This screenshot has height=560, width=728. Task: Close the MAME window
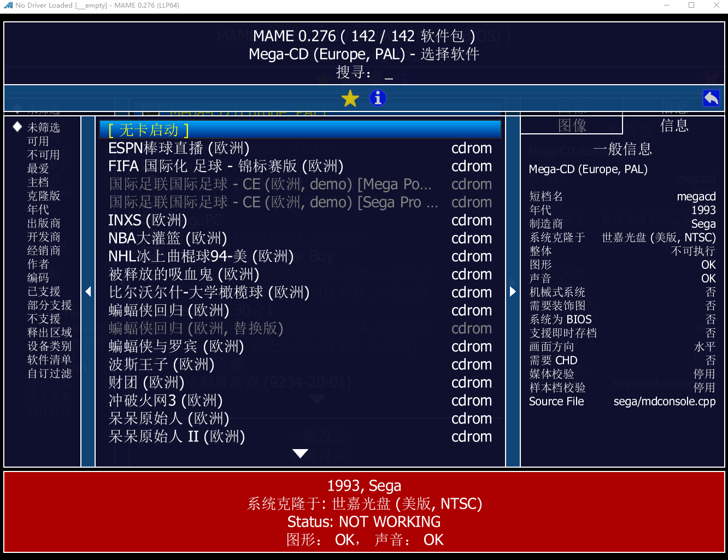coord(717,5)
